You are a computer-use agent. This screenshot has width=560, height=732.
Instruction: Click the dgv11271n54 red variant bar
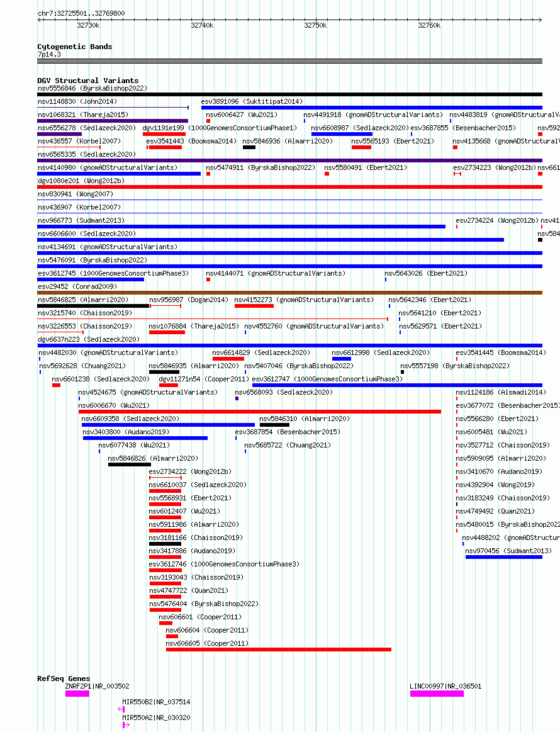(x=169, y=385)
